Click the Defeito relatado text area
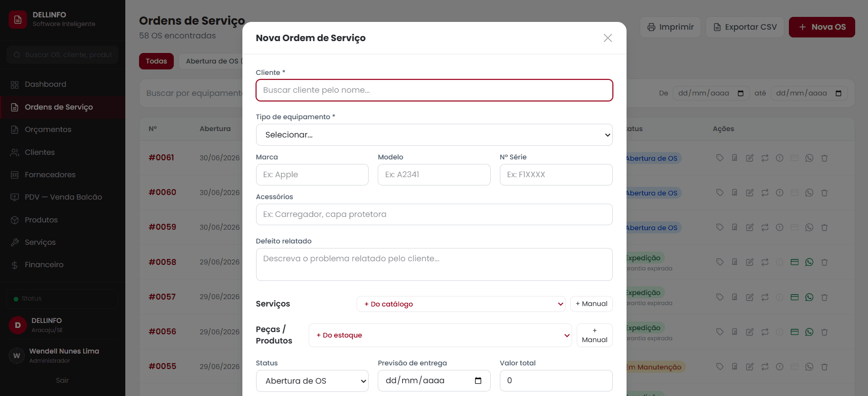This screenshot has width=868, height=396. [x=434, y=264]
